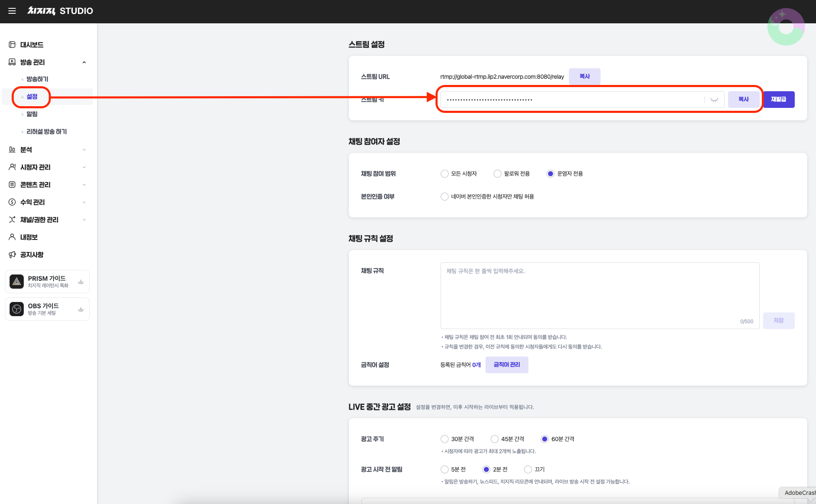
Task: Collapse the 방송 관리 section
Action: [x=84, y=62]
